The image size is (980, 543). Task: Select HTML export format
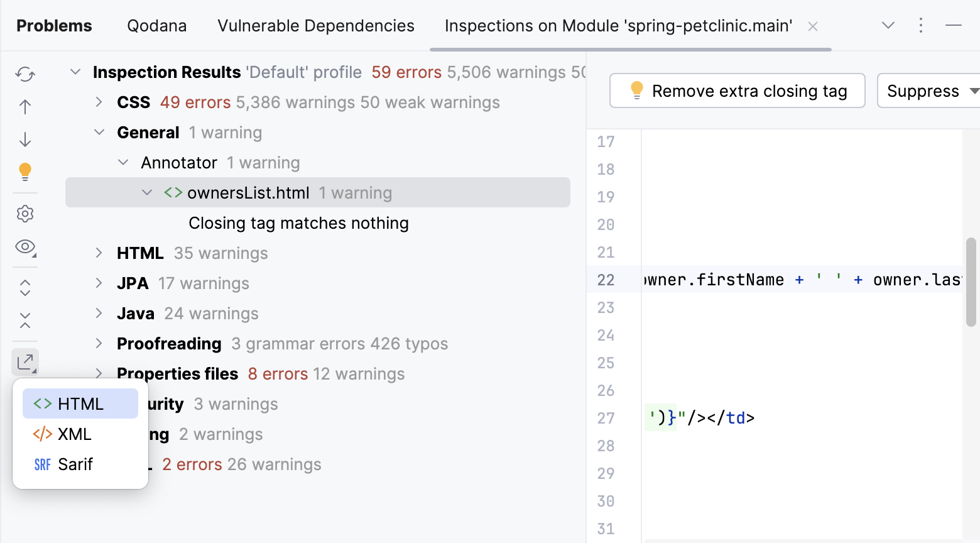pyautogui.click(x=80, y=403)
